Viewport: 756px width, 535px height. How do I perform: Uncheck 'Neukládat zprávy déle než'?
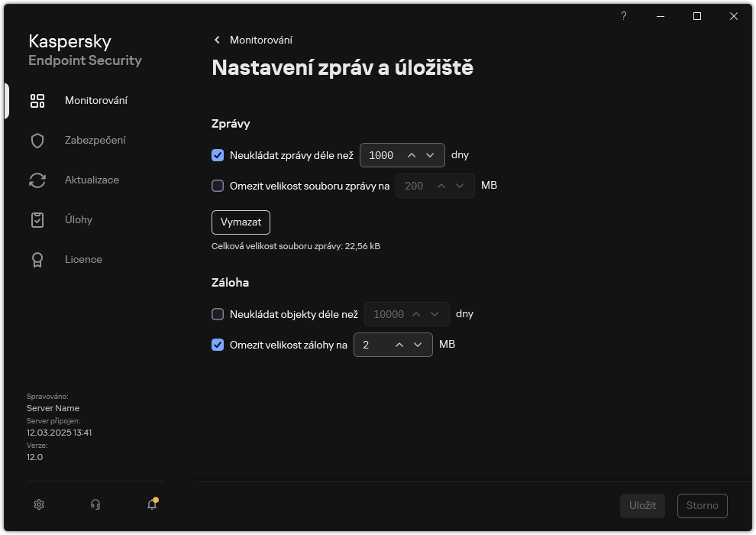[x=217, y=155]
